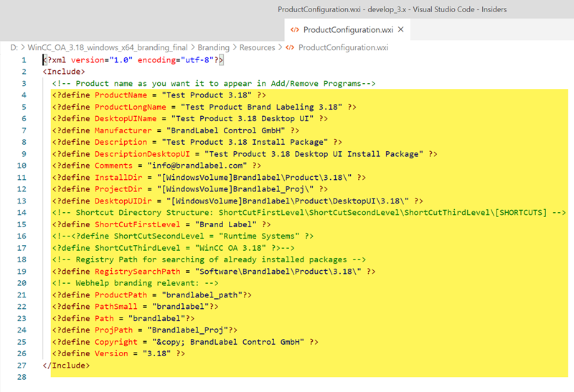Click Path define variable on line 23
The height and width of the screenshot is (392, 574).
coord(104,318)
